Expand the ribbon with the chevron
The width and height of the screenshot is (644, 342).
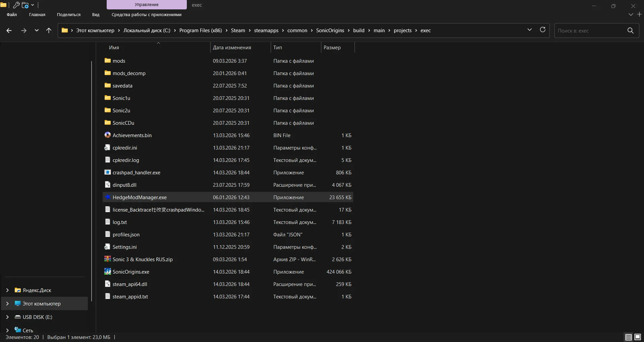pos(631,14)
